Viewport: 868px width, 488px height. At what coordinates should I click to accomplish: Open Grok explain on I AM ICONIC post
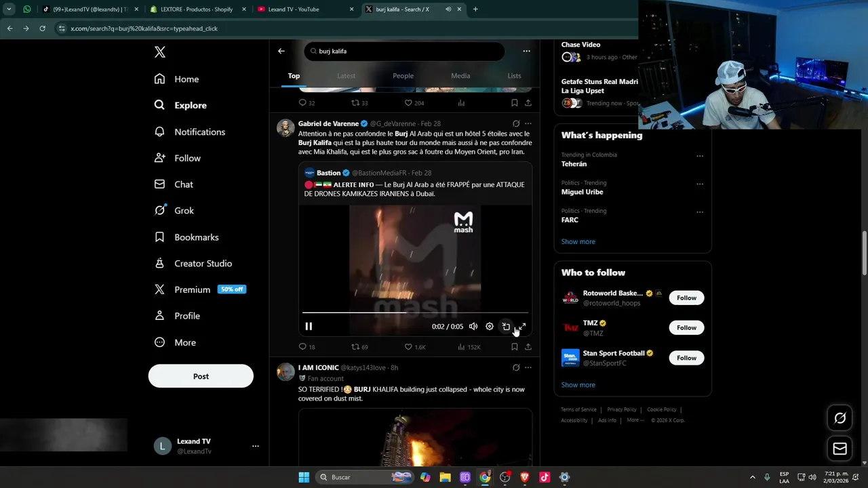[516, 368]
